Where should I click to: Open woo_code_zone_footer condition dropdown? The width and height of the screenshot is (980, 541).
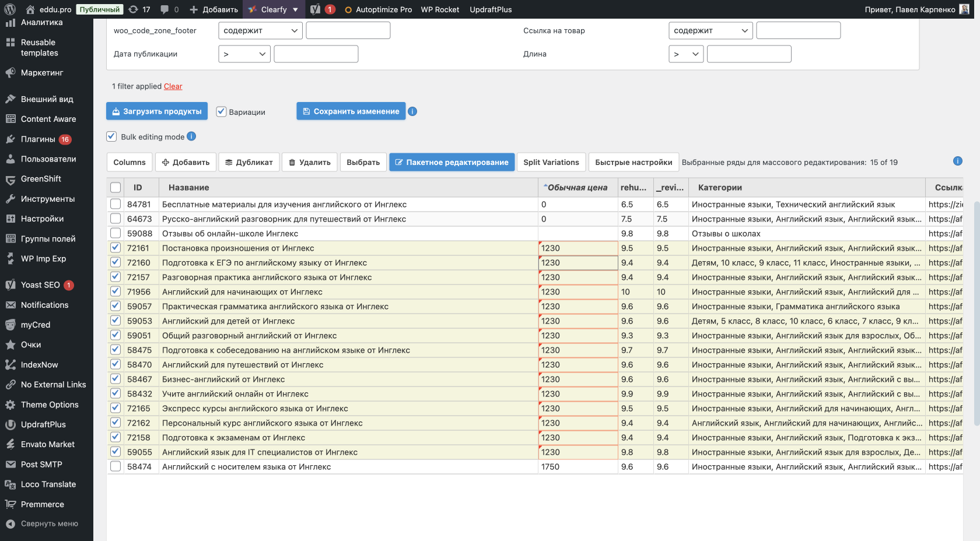point(260,30)
